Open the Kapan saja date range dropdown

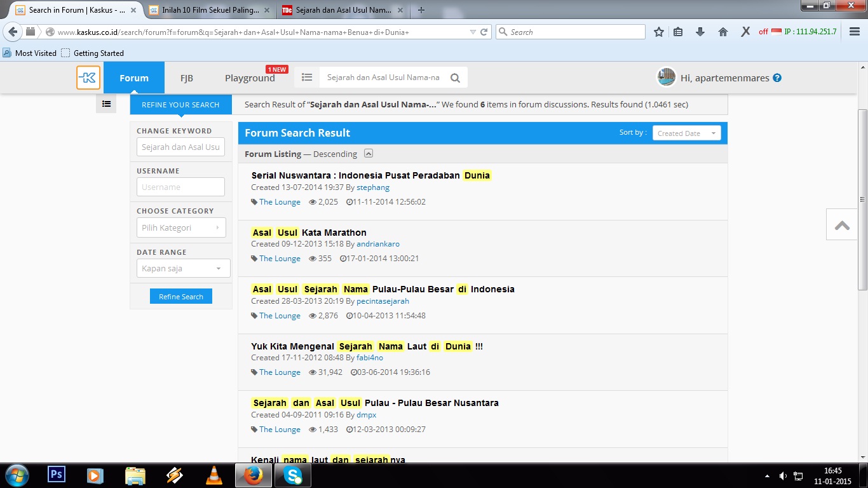183,268
